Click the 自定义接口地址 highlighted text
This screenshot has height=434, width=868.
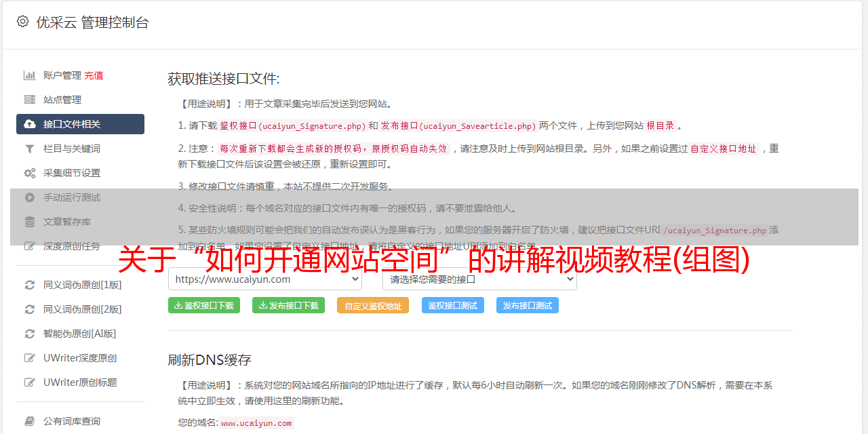[x=724, y=149]
